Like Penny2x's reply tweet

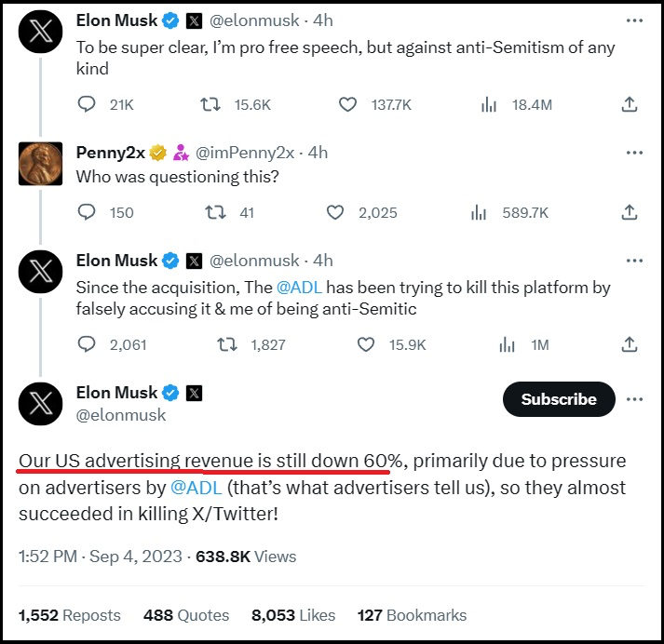tap(336, 212)
